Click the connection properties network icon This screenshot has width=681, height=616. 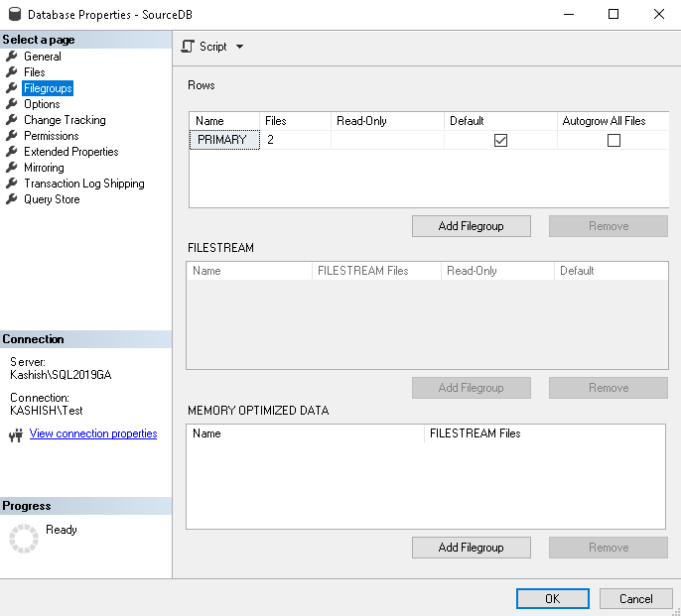coord(15,434)
